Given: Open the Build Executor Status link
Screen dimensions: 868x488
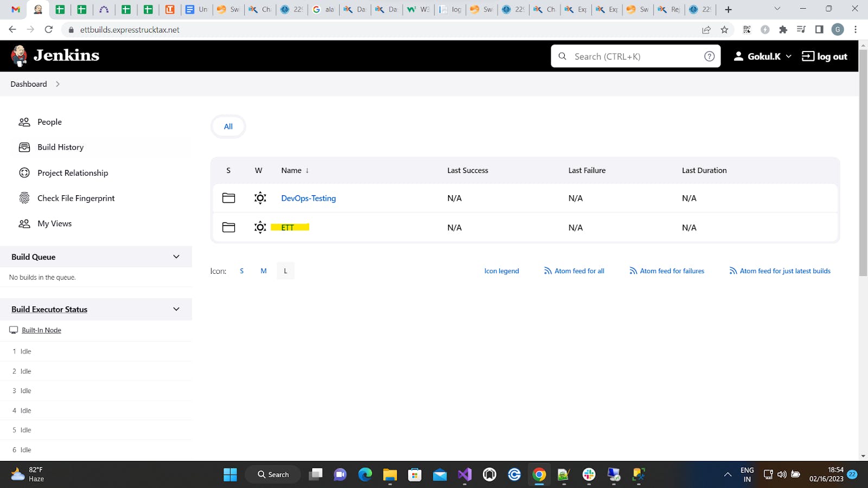Looking at the screenshot, I should (x=49, y=310).
